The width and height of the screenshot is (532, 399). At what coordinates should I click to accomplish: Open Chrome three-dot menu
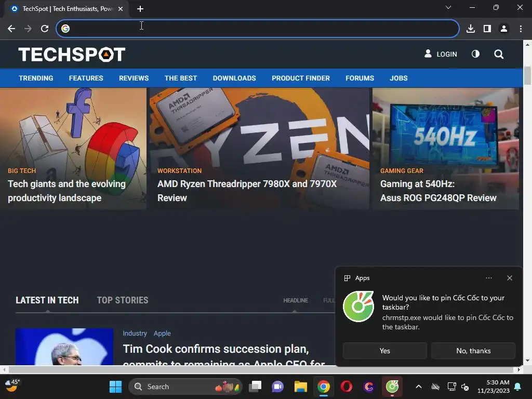[521, 29]
